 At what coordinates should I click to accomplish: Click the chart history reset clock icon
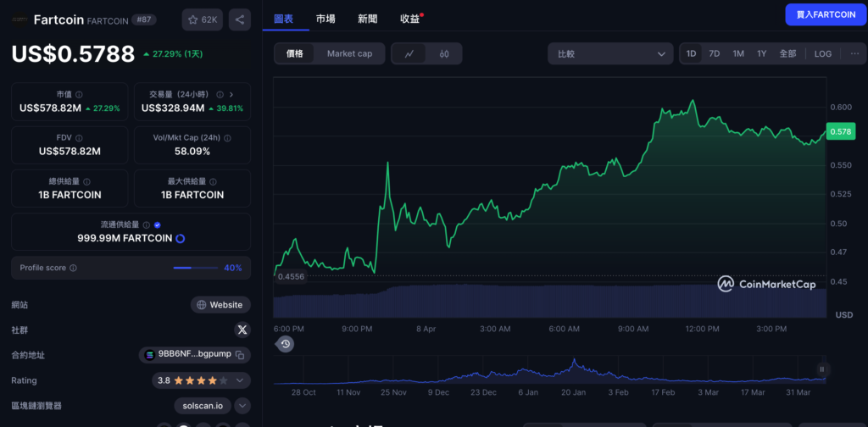click(286, 344)
